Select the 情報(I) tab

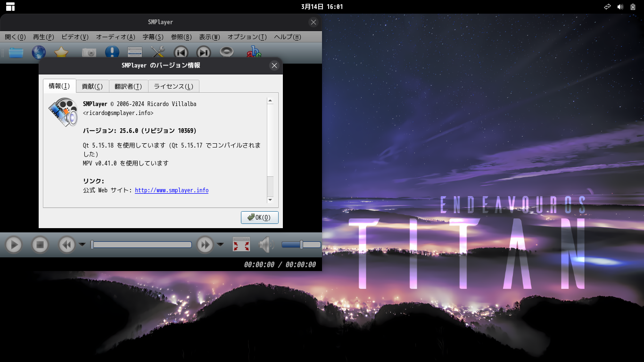coord(59,86)
